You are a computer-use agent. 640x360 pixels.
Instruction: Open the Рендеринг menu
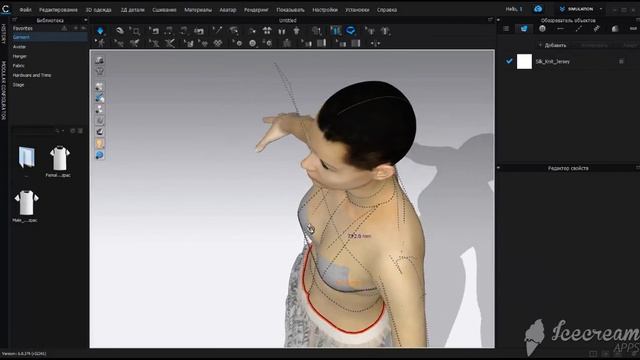pyautogui.click(x=256, y=10)
